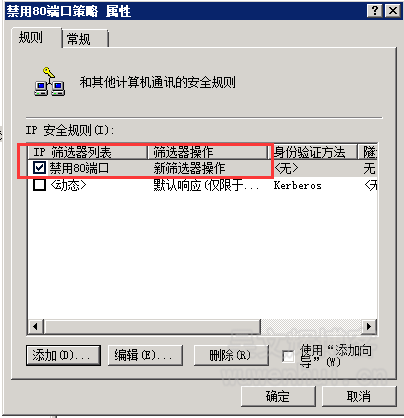Enable the <动态> default response rule checkbox
Image resolution: width=404 pixels, height=418 pixels.
coord(39,185)
